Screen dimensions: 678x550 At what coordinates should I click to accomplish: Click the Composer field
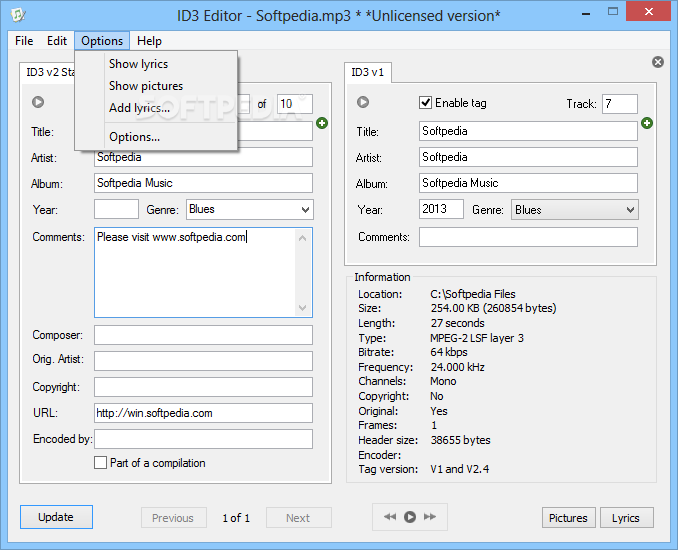(x=203, y=335)
